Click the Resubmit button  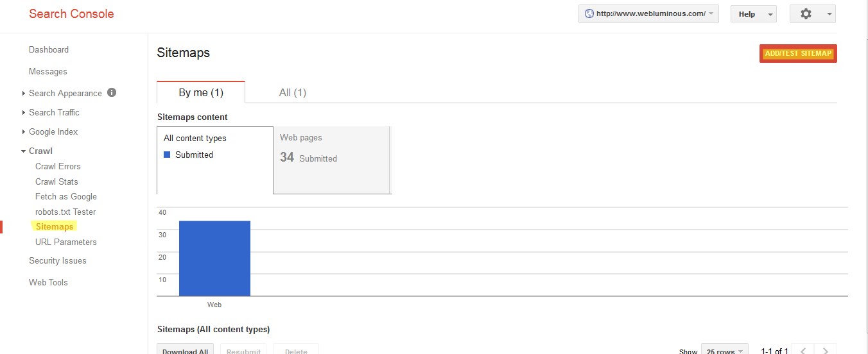243,350
